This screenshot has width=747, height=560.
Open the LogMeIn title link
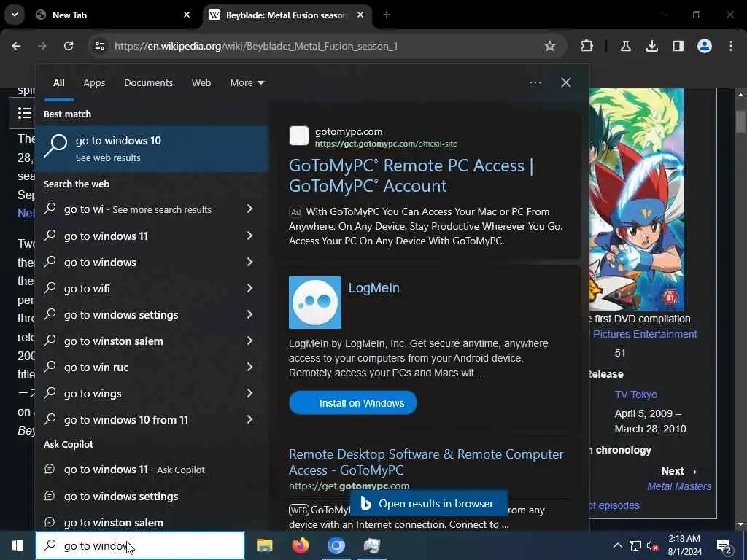point(374,288)
